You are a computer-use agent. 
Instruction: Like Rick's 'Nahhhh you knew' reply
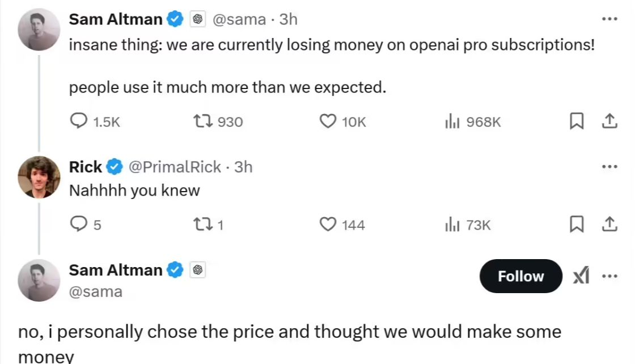point(328,225)
